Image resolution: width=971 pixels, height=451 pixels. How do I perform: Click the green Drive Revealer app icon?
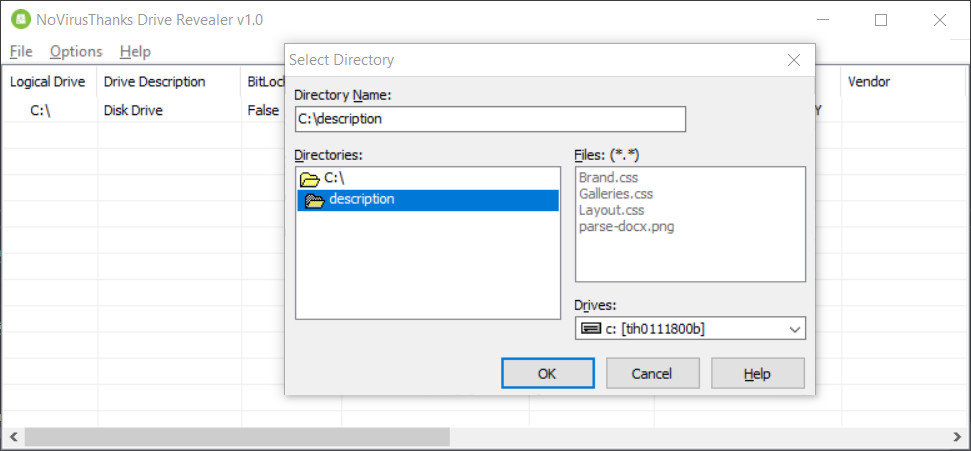pos(21,20)
